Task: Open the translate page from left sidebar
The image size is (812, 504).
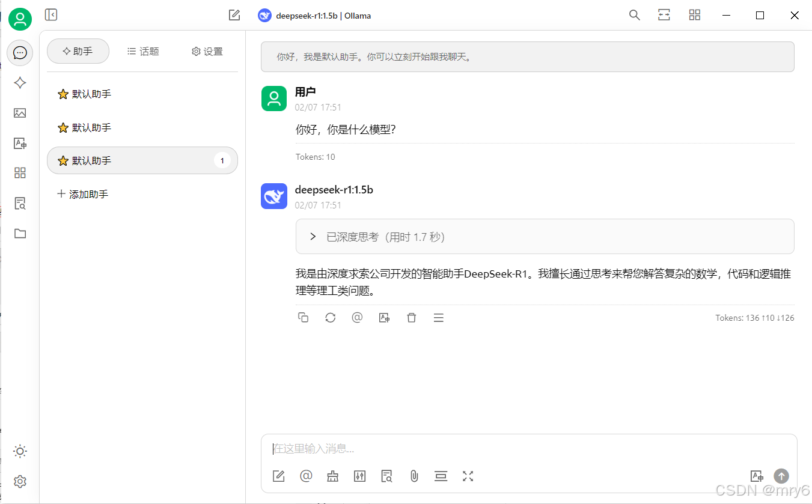Action: 20,143
